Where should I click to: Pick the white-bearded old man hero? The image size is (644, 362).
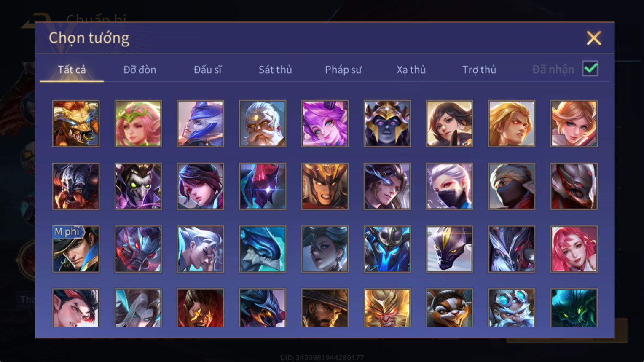click(x=263, y=123)
